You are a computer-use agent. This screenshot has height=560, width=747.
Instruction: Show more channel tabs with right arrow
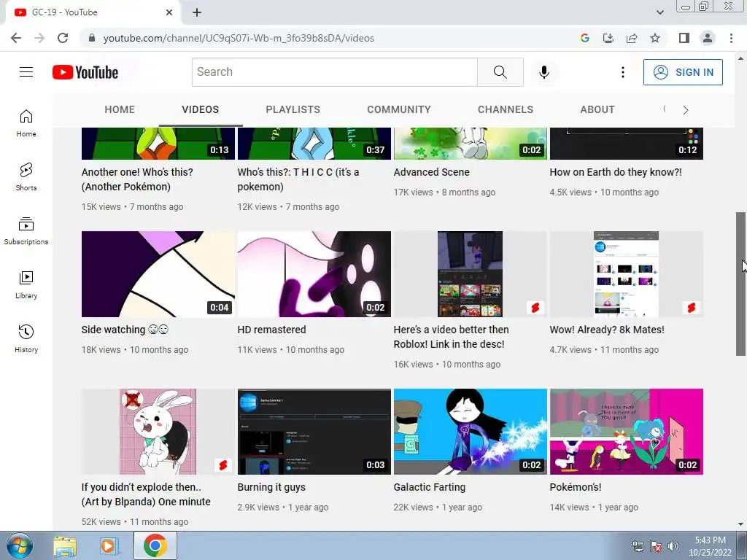[686, 110]
